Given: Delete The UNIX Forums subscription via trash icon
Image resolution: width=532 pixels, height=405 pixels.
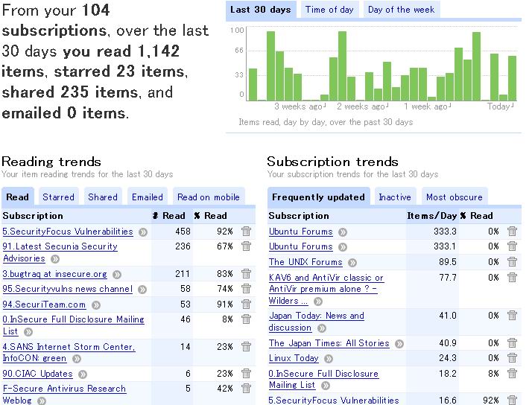Looking at the screenshot, I should [x=512, y=261].
